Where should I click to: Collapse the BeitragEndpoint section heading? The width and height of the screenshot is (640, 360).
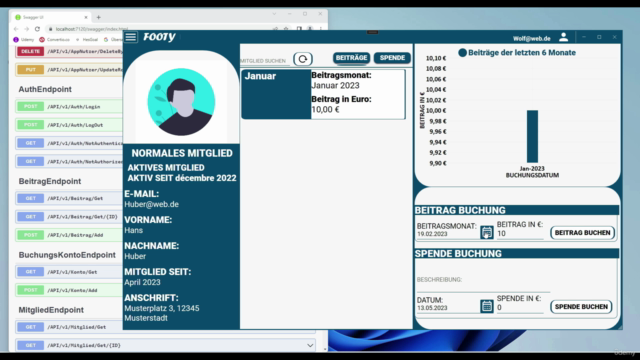(x=50, y=181)
